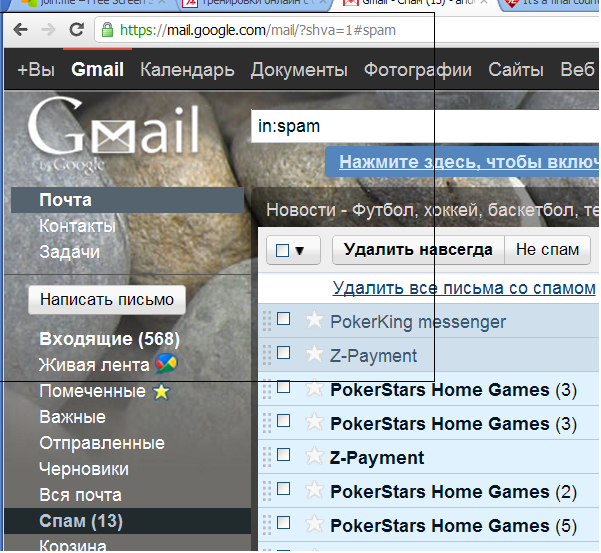Open Задачи in left navigation

69,252
